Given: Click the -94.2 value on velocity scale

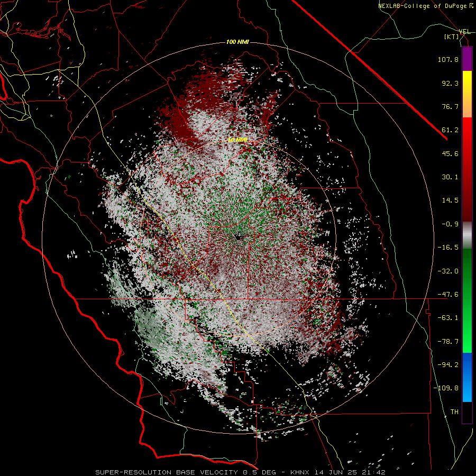Looking at the screenshot, I should pos(448,365).
